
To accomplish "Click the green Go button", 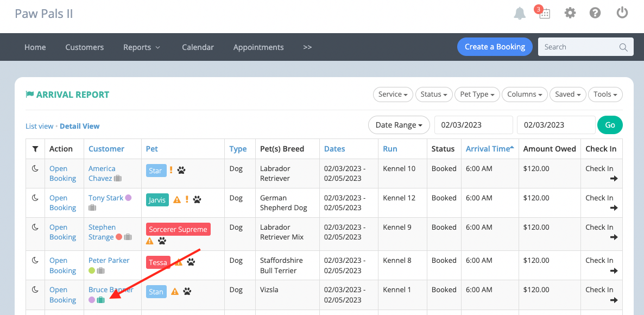I will click(610, 125).
